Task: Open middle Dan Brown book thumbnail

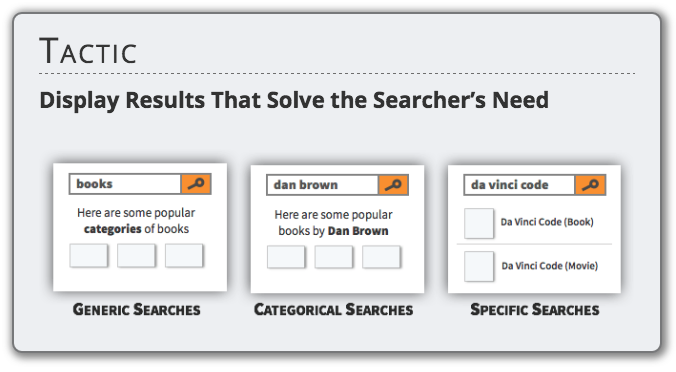Action: (x=333, y=257)
